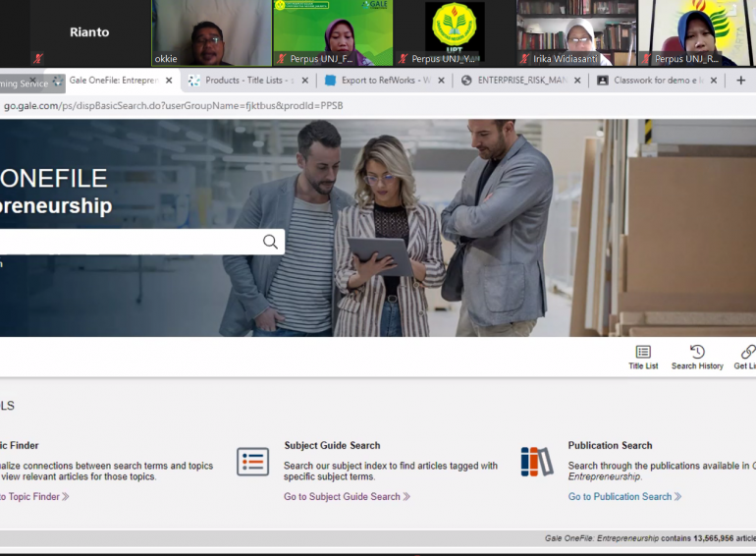Image resolution: width=756 pixels, height=556 pixels.
Task: Switch to Products - Title Lists tab
Action: [245, 81]
